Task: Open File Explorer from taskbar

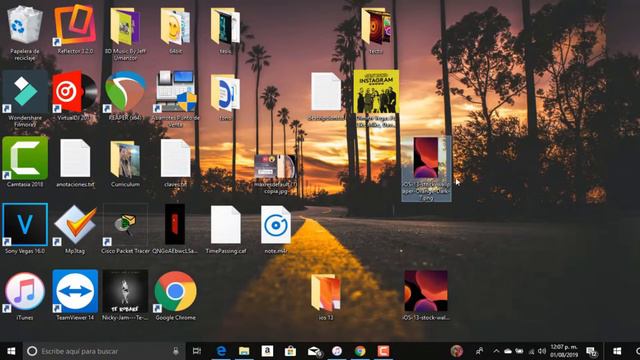Action: pyautogui.click(x=244, y=351)
